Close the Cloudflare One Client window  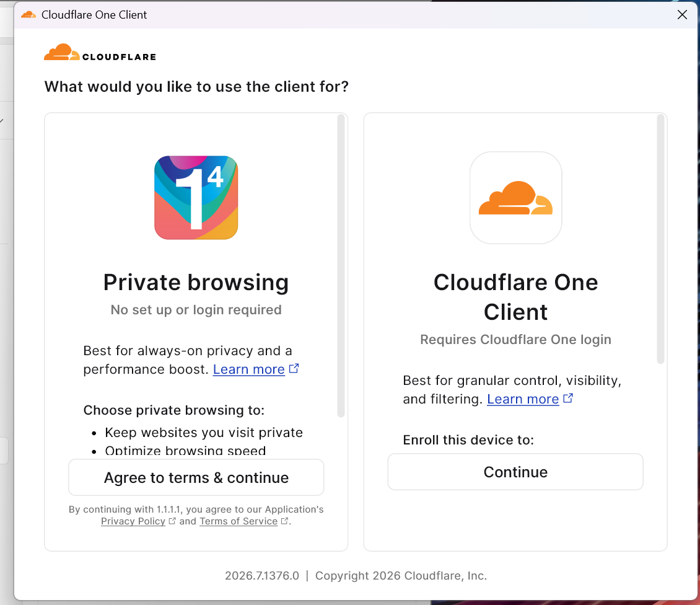(682, 15)
